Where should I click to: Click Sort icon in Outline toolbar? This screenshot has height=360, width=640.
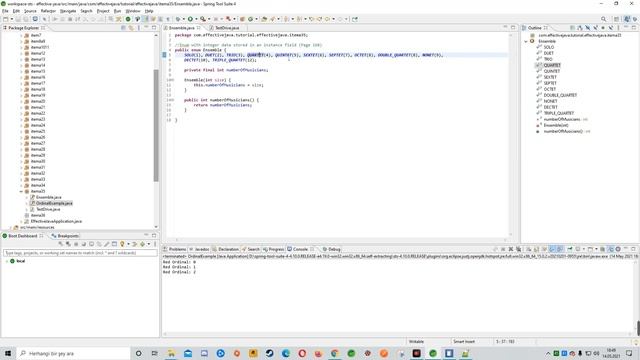point(580,28)
